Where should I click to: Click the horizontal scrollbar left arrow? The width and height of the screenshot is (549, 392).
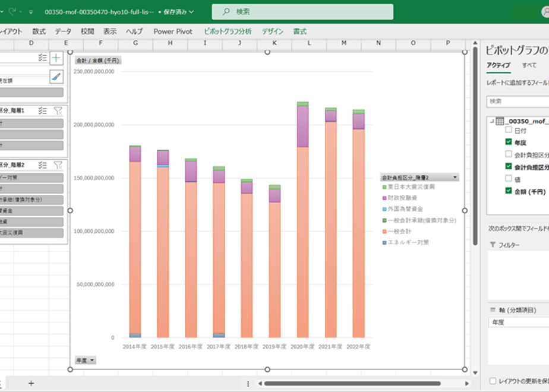[260, 384]
